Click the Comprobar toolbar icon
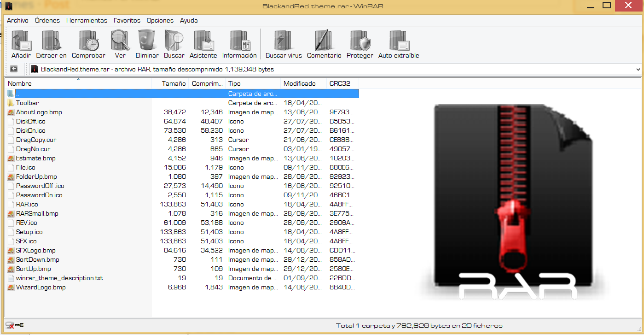Viewport: 644px width, 335px height. pos(88,41)
